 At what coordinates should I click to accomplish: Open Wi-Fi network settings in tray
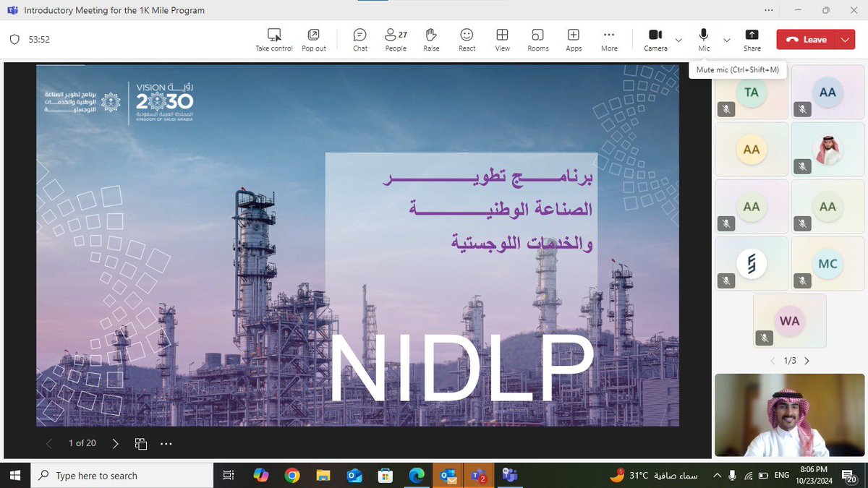click(x=748, y=475)
